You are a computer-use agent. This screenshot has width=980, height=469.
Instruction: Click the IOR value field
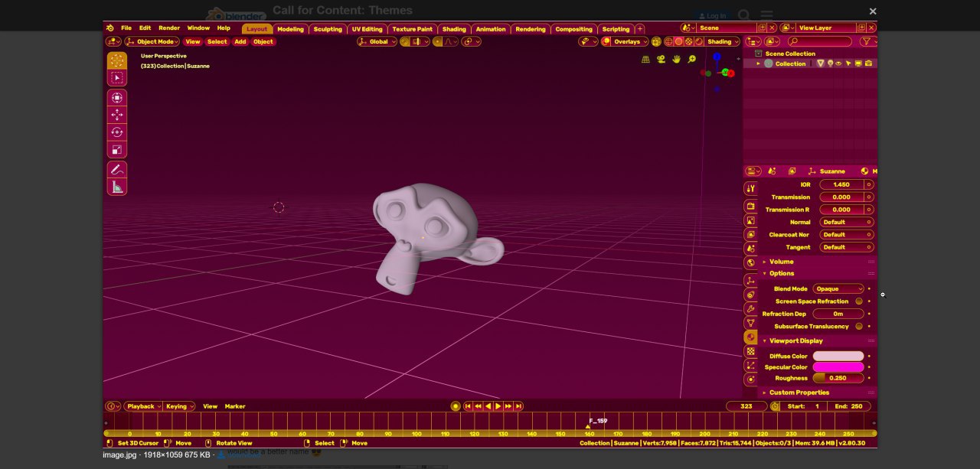(841, 184)
